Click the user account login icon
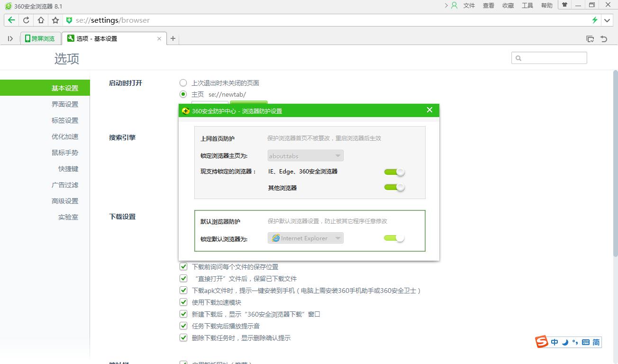 tap(454, 6)
